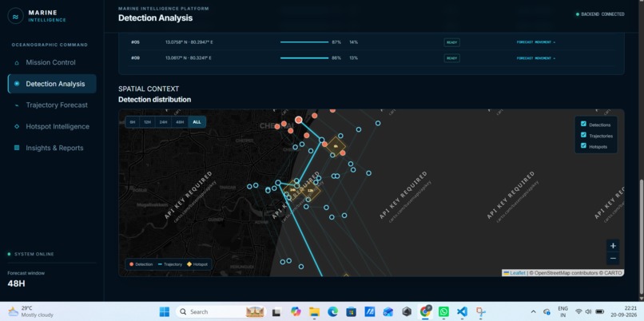Screen dimensions: 644x321
Task: Click the Mission Control home icon
Action: click(17, 63)
